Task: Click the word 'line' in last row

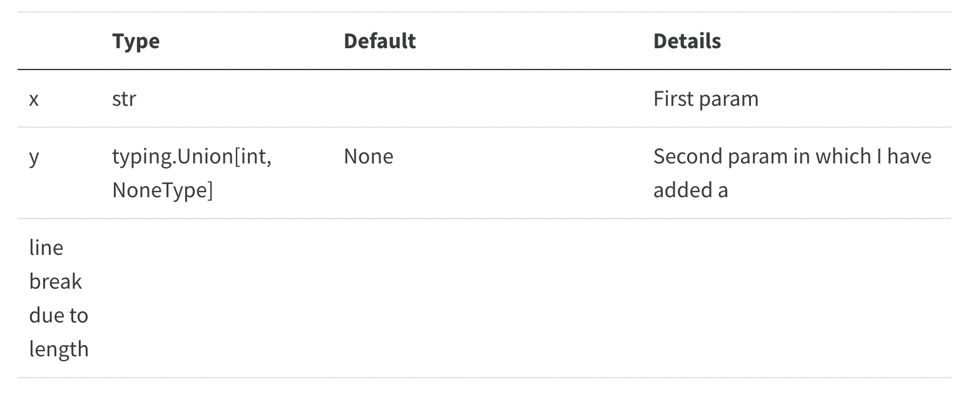Action: pos(46,248)
